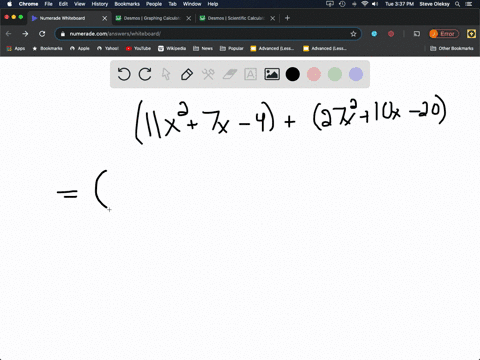Open the YouTube bookmark
This screenshot has width=480, height=360.
tap(138, 48)
